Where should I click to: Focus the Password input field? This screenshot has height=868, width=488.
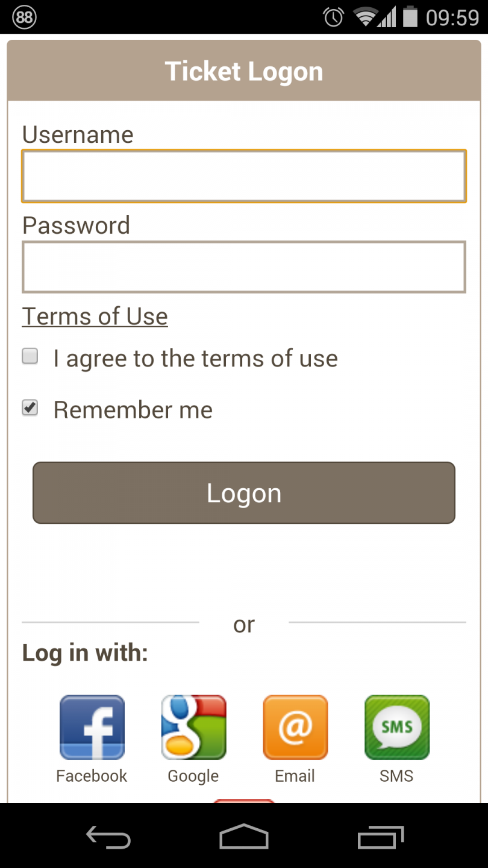(x=244, y=267)
